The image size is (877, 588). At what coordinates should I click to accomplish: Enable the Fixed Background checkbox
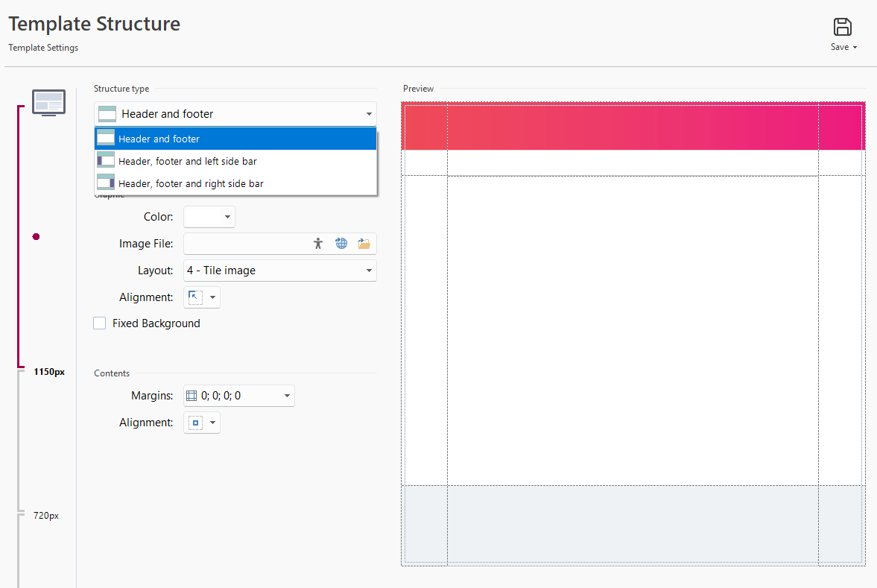click(100, 323)
